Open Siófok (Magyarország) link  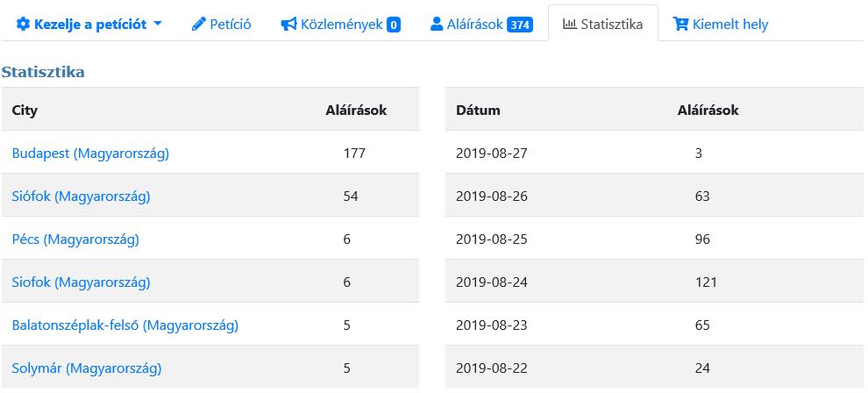coord(82,196)
